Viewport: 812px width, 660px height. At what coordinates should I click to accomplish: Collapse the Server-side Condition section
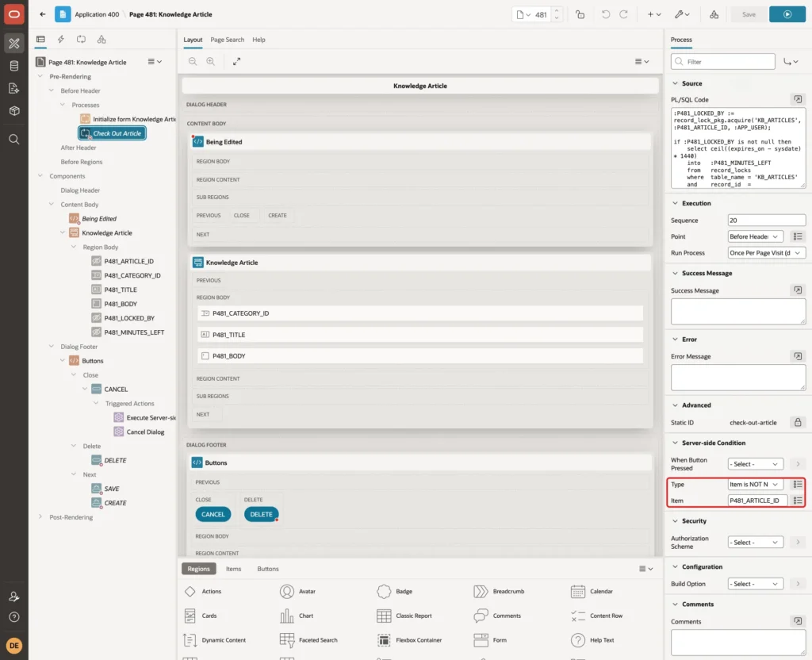pos(675,443)
